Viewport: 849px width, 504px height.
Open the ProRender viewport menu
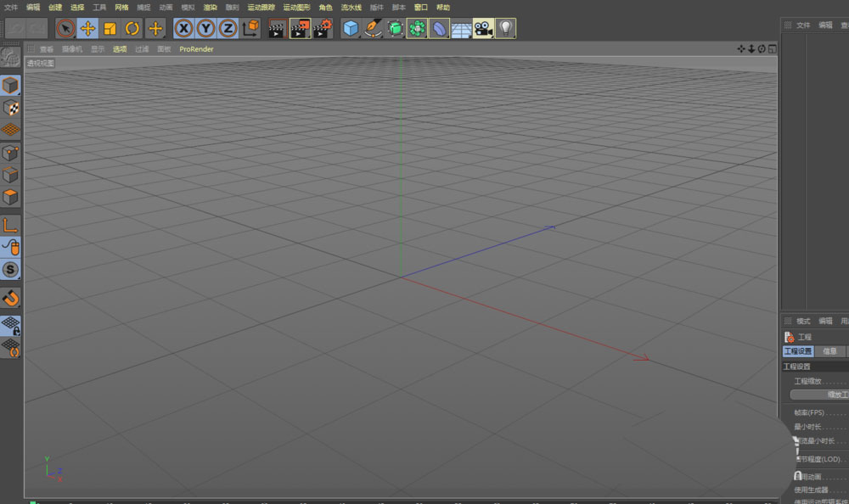coord(196,49)
